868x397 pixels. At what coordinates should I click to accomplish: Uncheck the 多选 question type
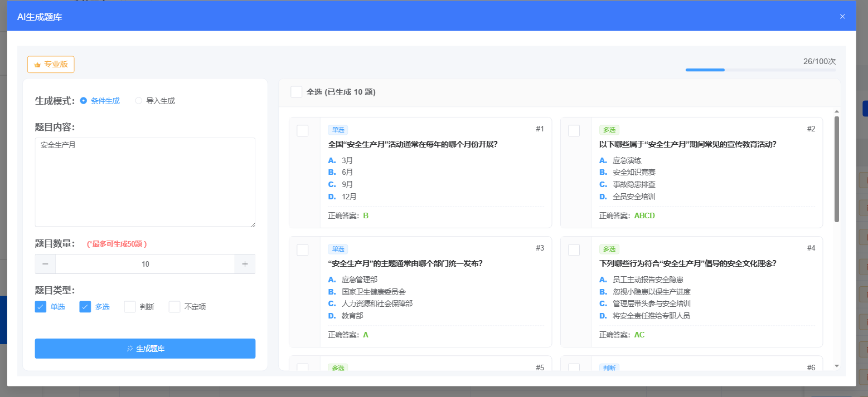tap(85, 307)
